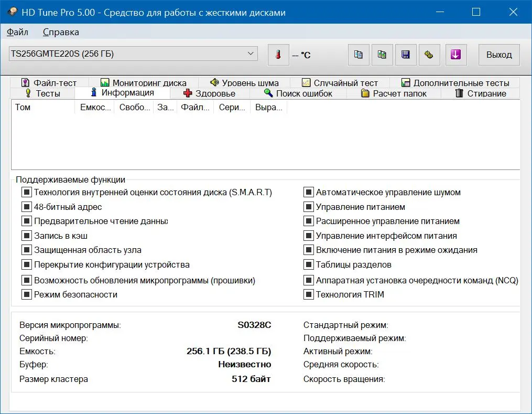Viewport: 532px width, 414px height.
Task: Click the copy screenshot toolbar icon
Action: [382, 55]
